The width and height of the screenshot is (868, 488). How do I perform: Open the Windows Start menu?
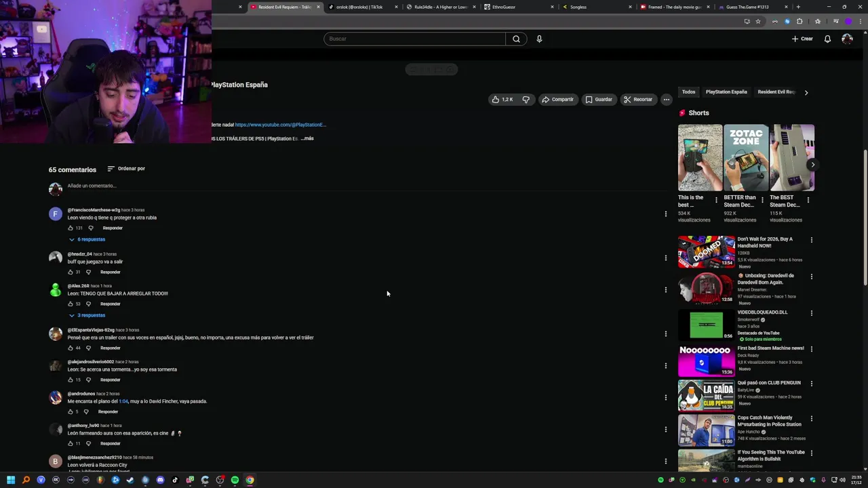(11, 480)
